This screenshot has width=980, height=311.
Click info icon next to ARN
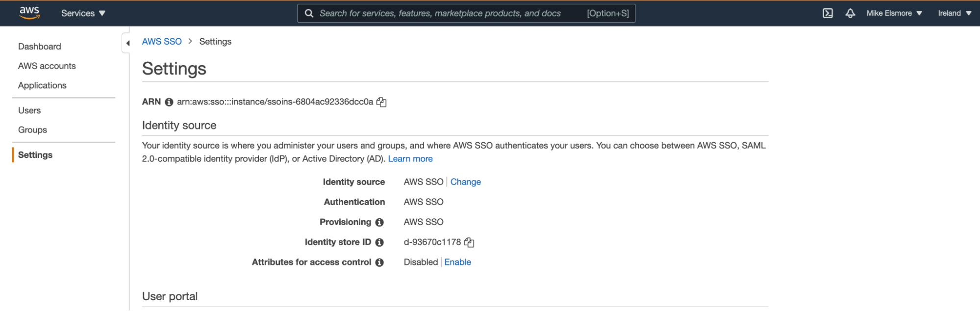pyautogui.click(x=169, y=102)
